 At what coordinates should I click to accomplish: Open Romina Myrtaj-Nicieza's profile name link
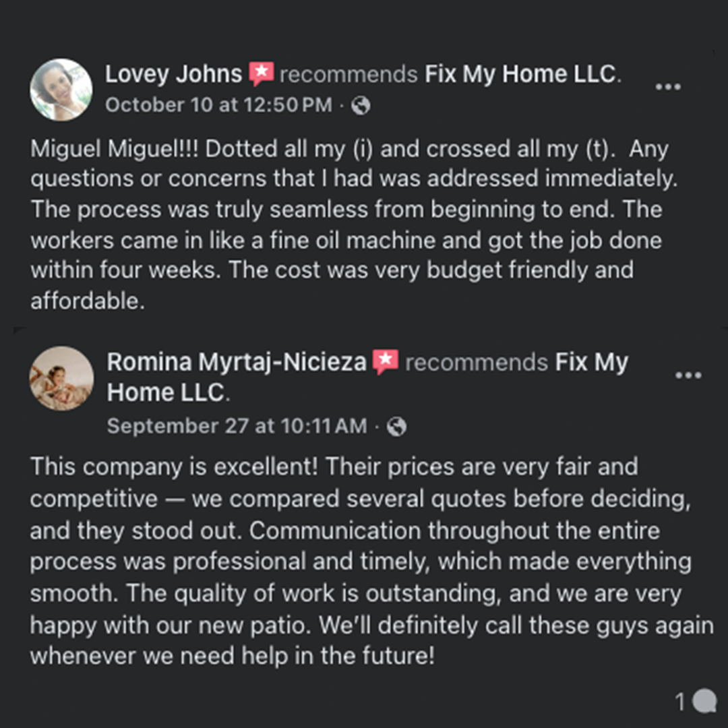[x=236, y=362]
